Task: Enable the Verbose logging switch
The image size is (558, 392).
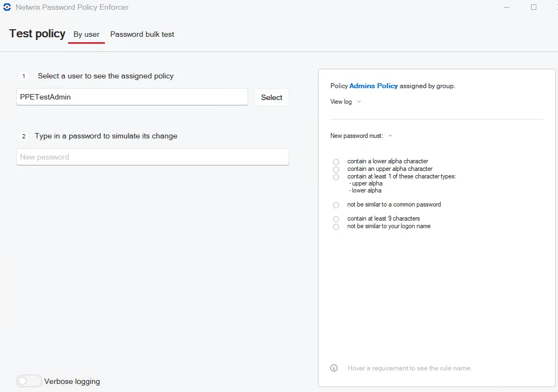Action: (x=29, y=381)
